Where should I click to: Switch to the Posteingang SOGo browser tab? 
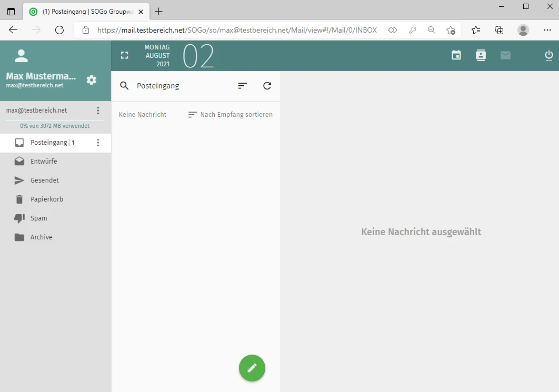click(84, 11)
